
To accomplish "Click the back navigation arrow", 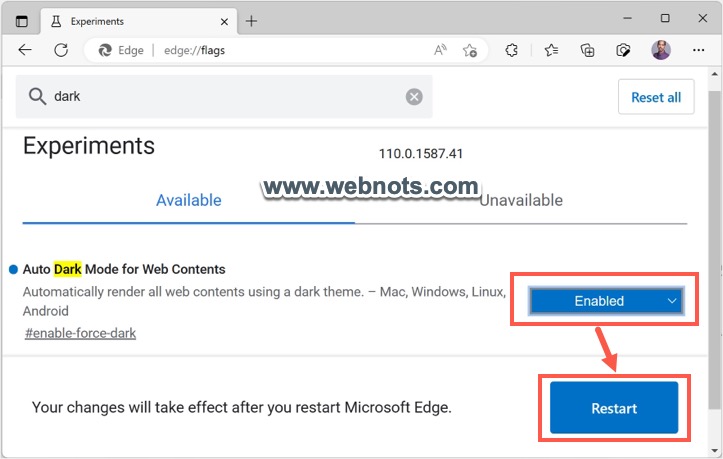I will (x=25, y=50).
